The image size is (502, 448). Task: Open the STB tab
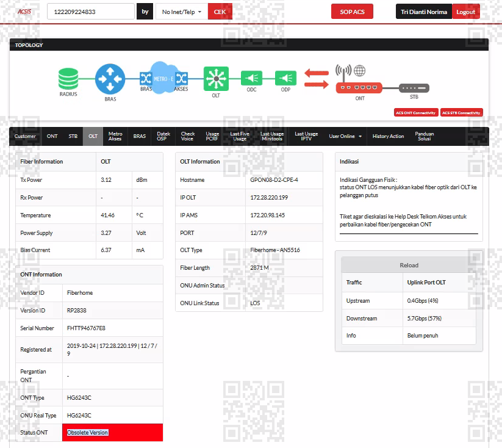[x=73, y=136]
